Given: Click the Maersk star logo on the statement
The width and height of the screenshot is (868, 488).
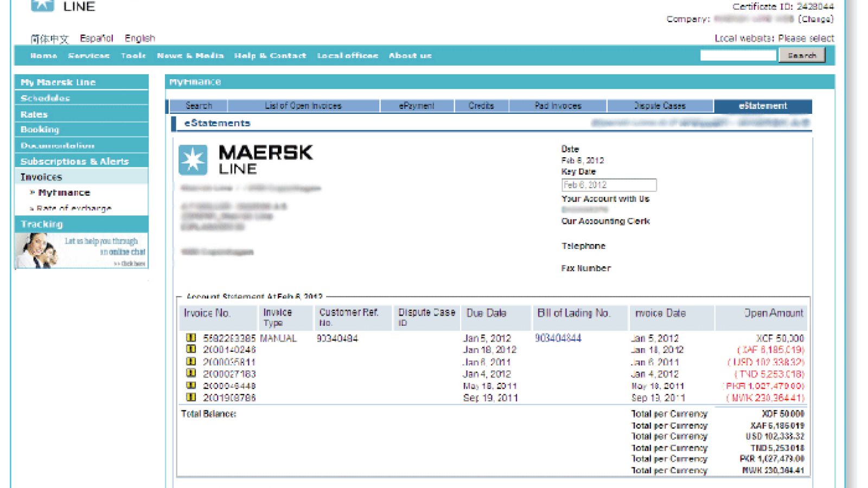Looking at the screenshot, I should [193, 159].
